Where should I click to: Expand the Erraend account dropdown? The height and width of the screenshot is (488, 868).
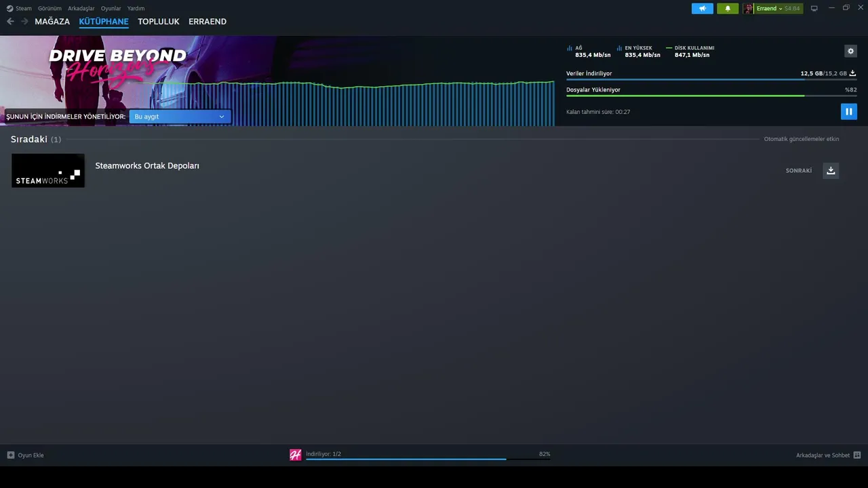tap(770, 9)
